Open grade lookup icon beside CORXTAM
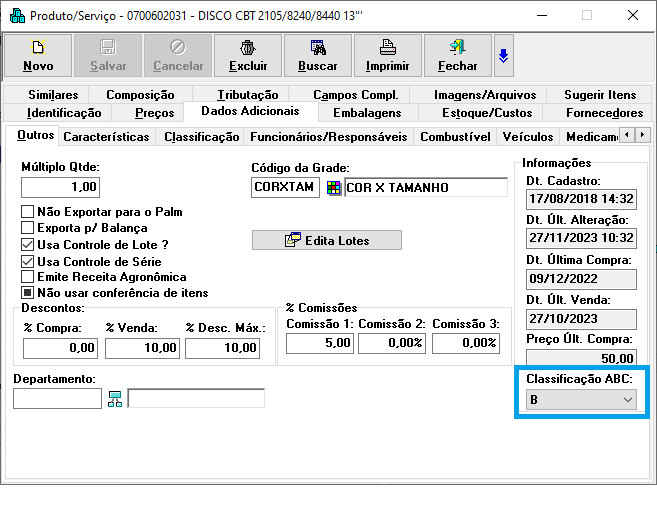Image resolution: width=657 pixels, height=514 pixels. [x=334, y=188]
